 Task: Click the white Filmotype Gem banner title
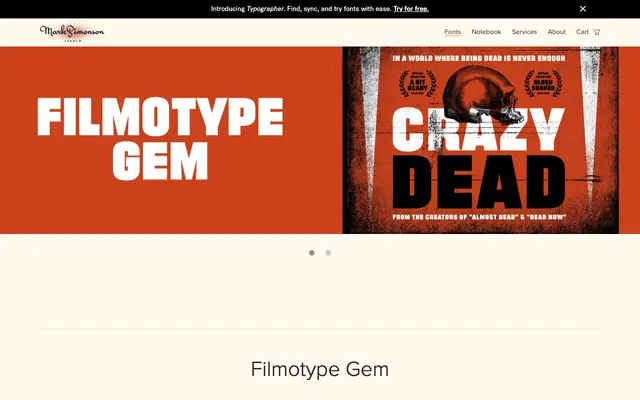pos(160,139)
